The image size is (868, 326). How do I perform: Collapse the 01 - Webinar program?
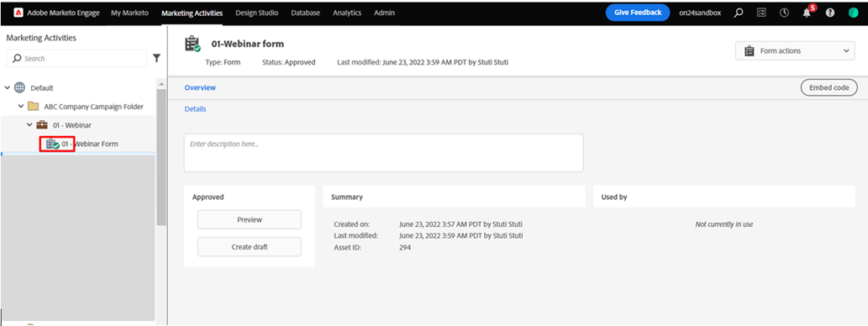coord(30,125)
